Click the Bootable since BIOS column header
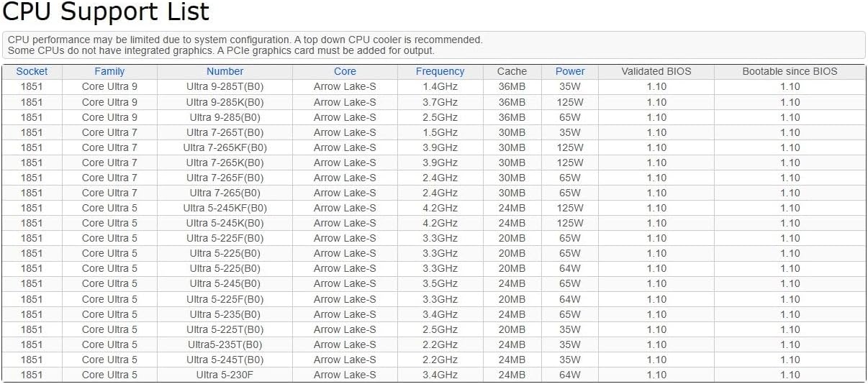868x384 pixels. (790, 71)
